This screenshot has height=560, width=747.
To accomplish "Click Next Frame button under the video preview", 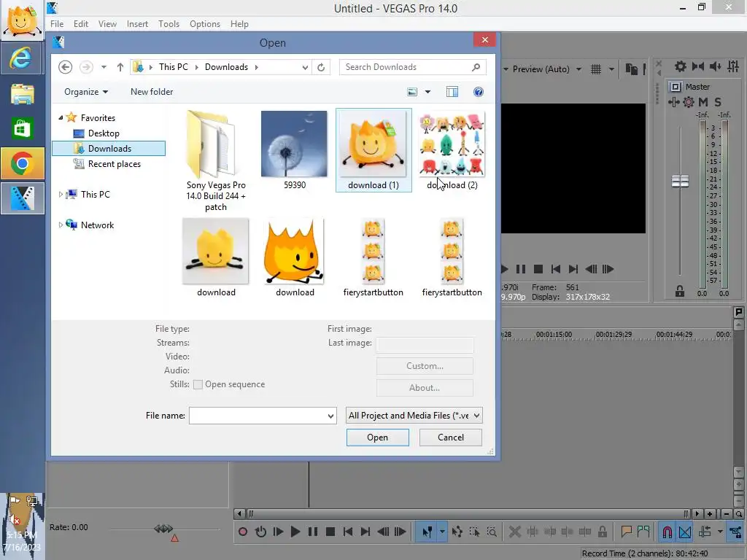I will coord(608,269).
